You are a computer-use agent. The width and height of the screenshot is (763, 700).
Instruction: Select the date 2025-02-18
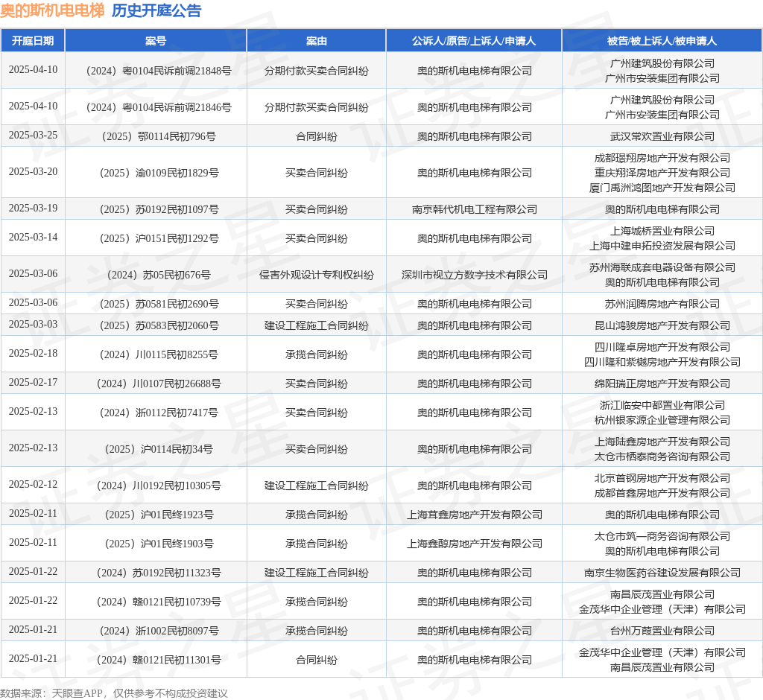pos(33,354)
